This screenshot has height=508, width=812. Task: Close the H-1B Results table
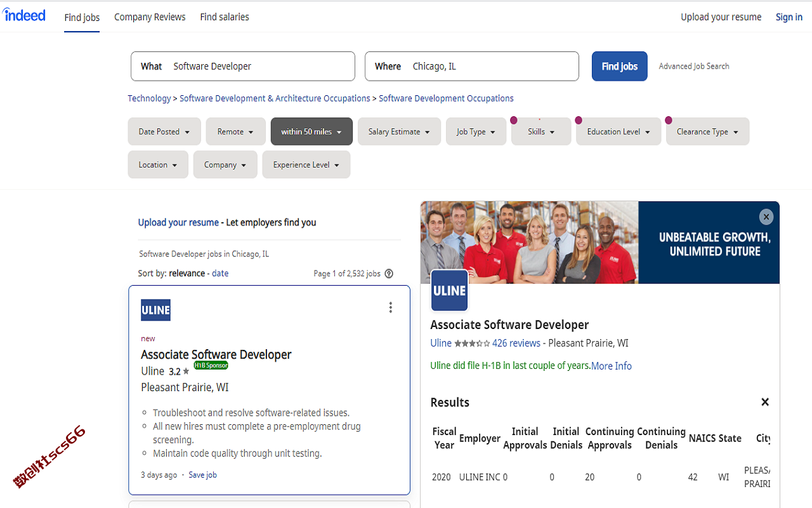click(x=765, y=402)
